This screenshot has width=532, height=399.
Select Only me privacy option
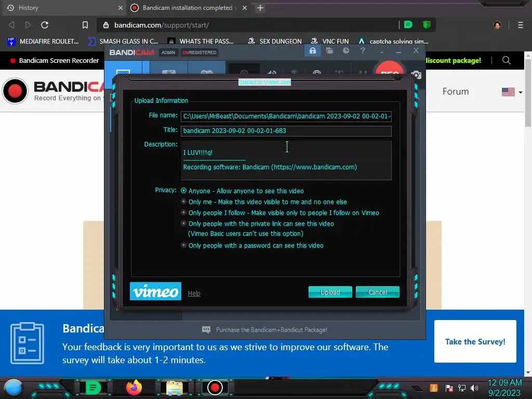tap(183, 202)
